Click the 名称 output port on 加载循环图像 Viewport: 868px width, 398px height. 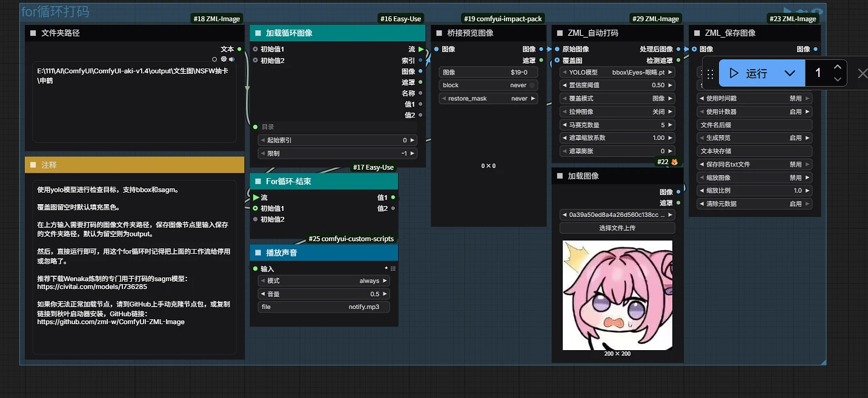pyautogui.click(x=420, y=93)
